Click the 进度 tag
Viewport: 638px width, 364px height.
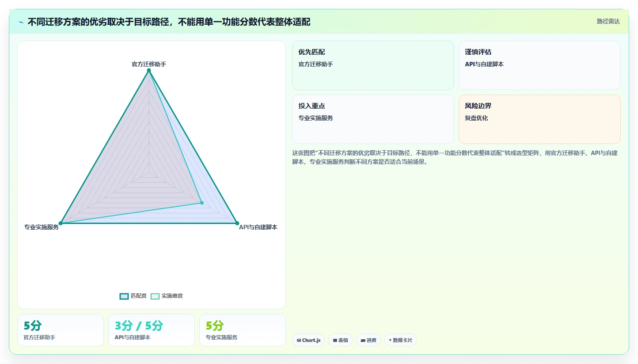click(x=368, y=340)
